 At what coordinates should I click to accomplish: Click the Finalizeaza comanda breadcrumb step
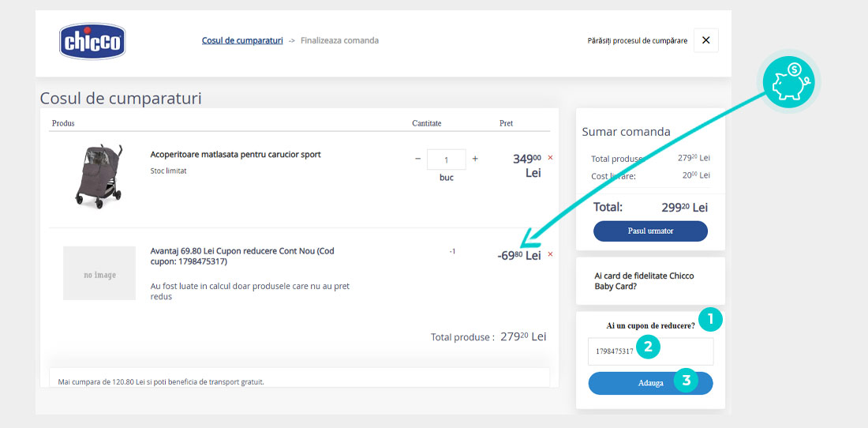[339, 40]
